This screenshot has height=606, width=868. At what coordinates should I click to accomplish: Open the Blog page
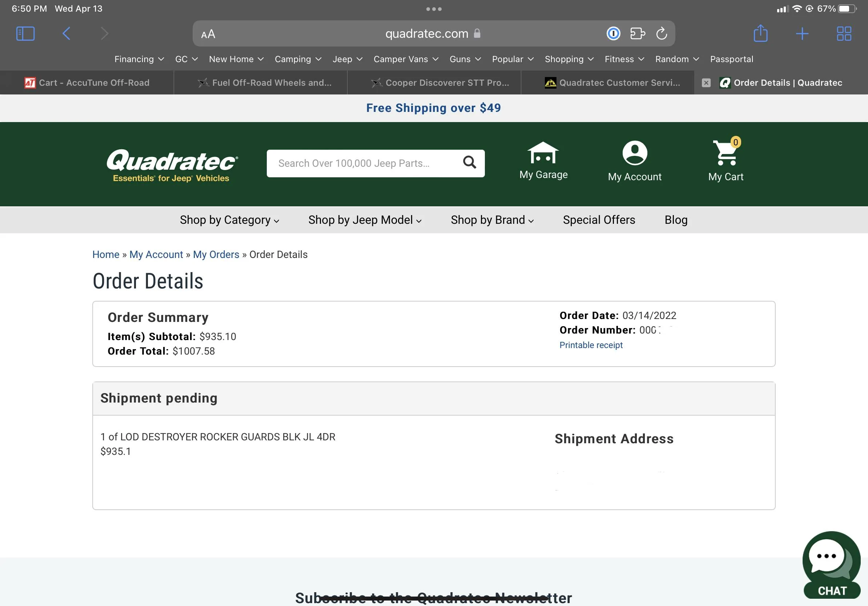pos(676,220)
